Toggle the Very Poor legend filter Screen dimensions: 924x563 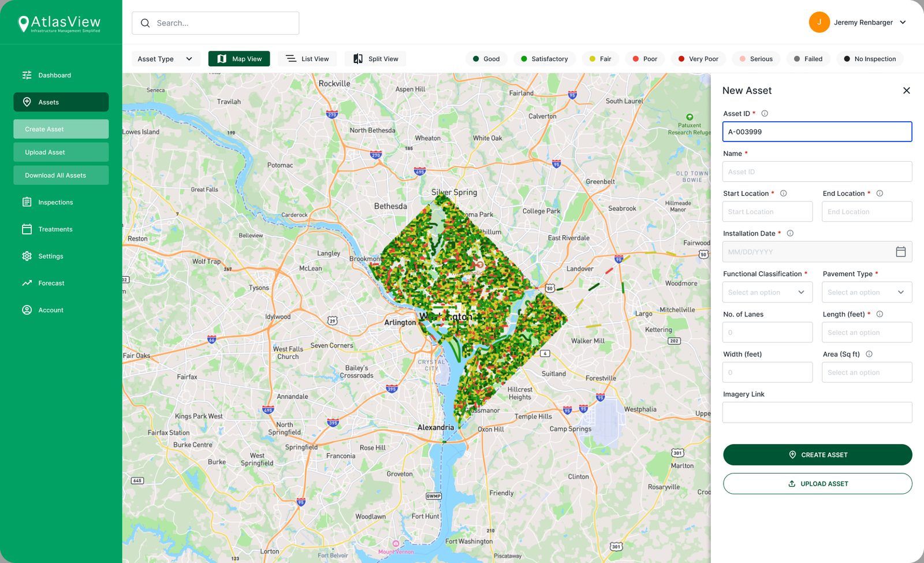(698, 59)
